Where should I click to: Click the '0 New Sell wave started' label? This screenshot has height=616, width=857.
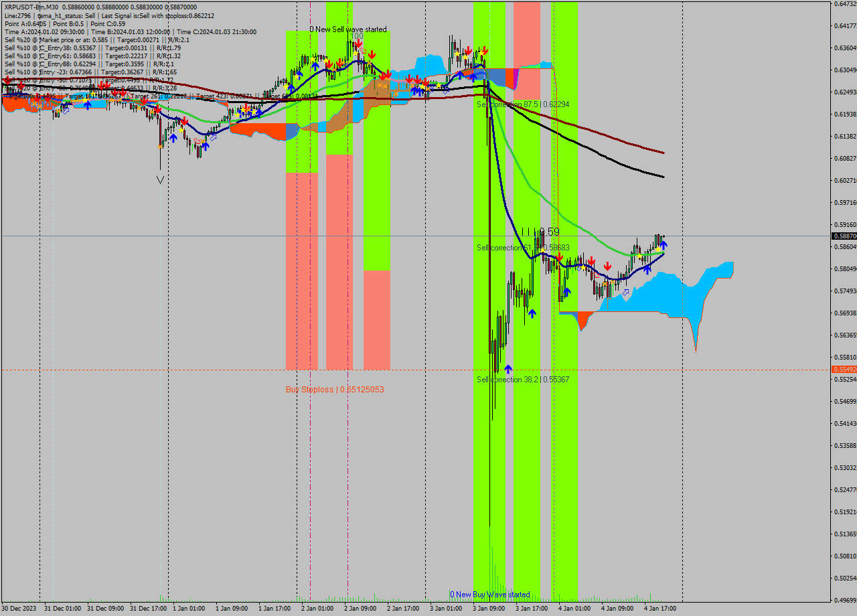[x=348, y=29]
